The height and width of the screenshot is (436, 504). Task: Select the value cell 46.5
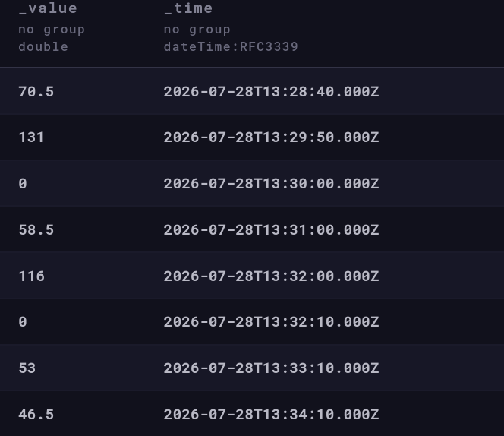point(36,415)
